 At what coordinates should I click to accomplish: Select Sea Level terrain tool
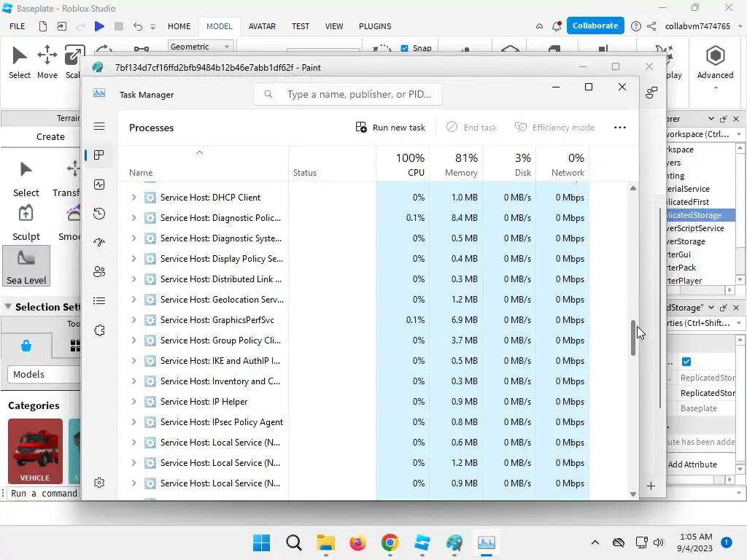(x=26, y=265)
